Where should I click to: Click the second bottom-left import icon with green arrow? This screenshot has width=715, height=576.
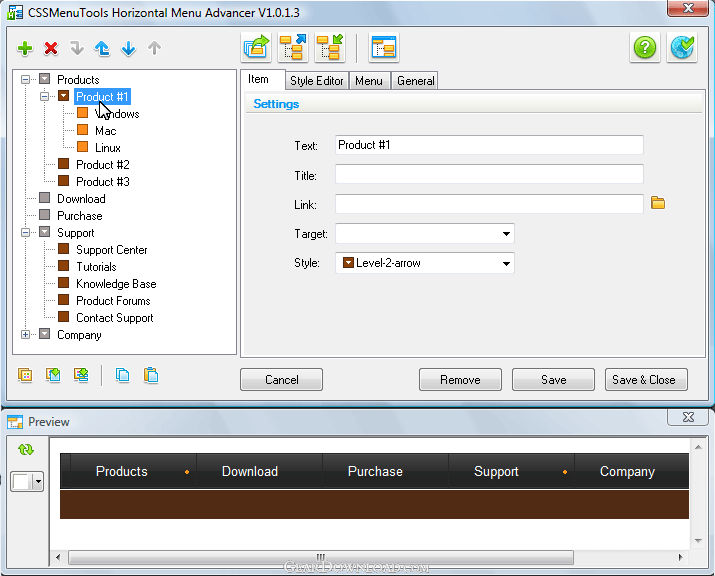click(53, 375)
